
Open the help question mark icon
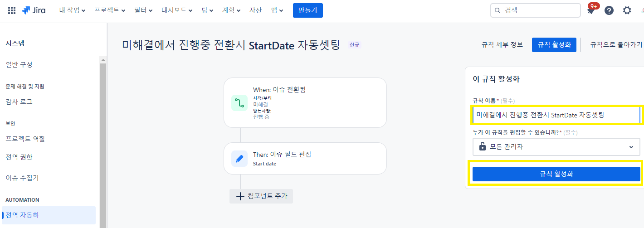[x=609, y=10]
